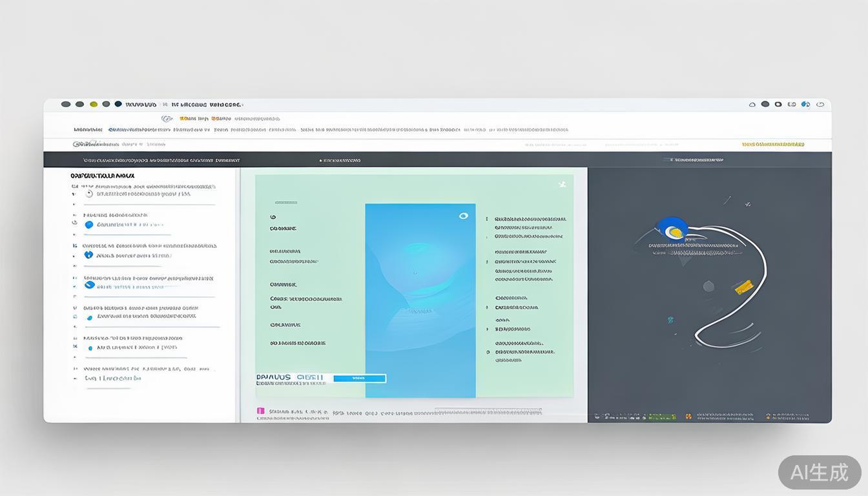Click the small teal marker in dark panel
Screen dimensions: 868x496
click(670, 320)
